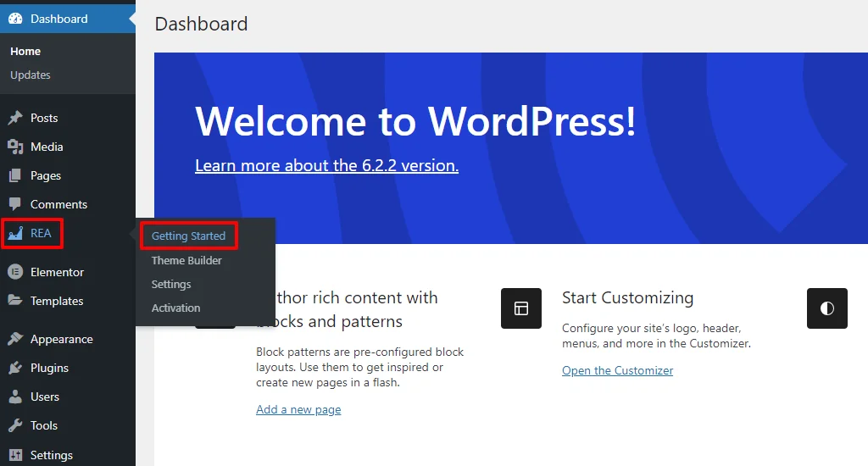
Task: Open the Appearance menu label
Action: [61, 339]
